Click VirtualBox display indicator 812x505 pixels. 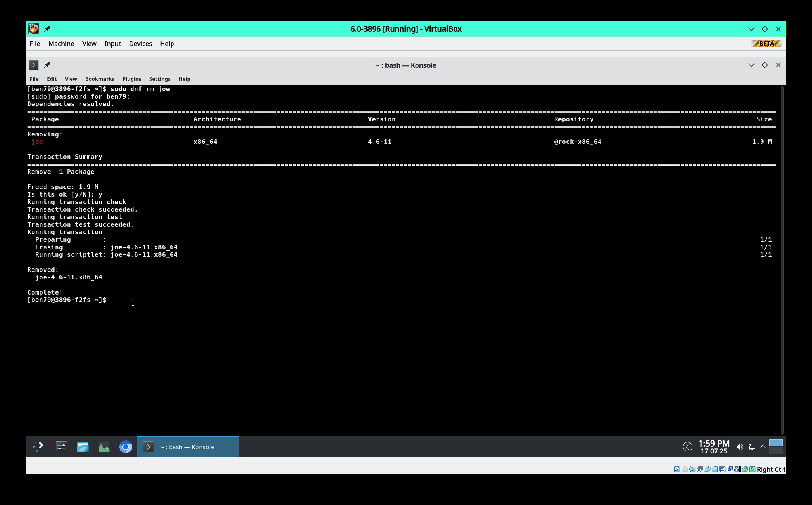[x=722, y=469]
